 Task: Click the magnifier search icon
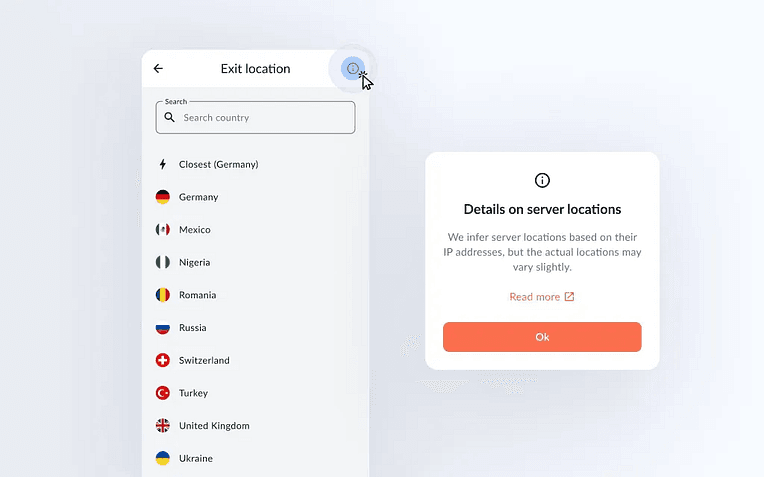(x=169, y=117)
